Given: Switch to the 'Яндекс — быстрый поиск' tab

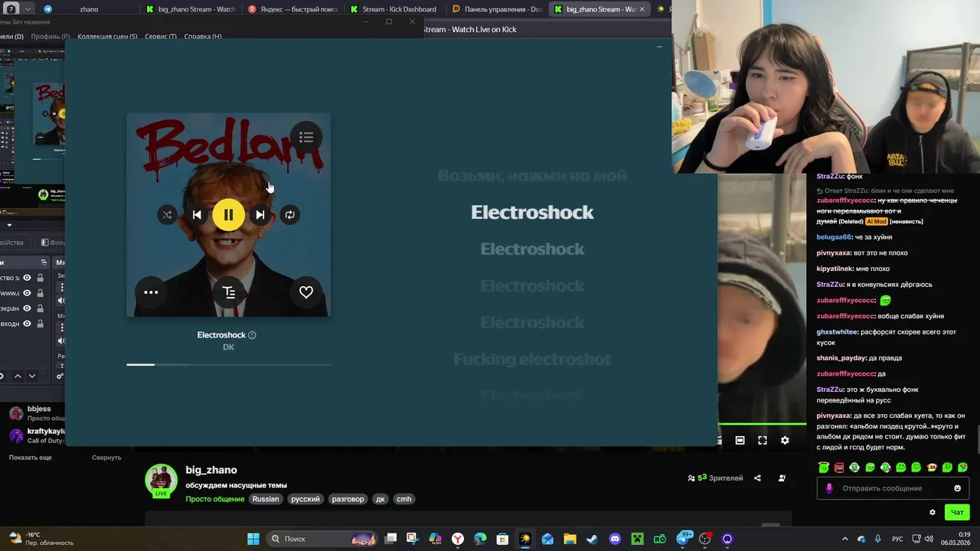Looking at the screenshot, I should [293, 9].
